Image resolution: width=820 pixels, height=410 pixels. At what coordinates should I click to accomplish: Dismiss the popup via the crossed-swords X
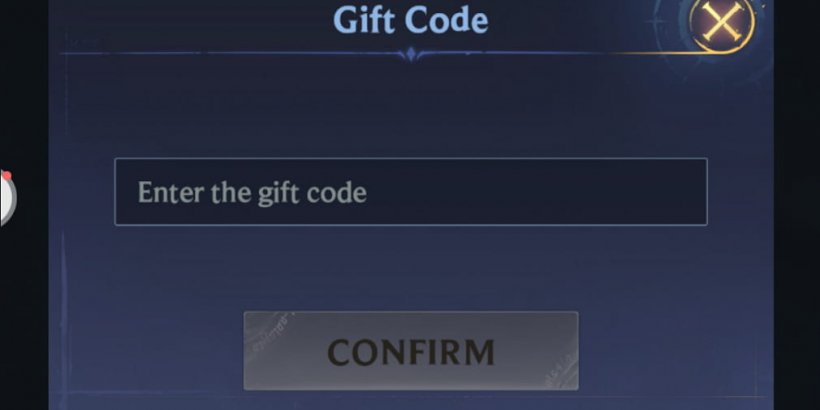(x=722, y=21)
